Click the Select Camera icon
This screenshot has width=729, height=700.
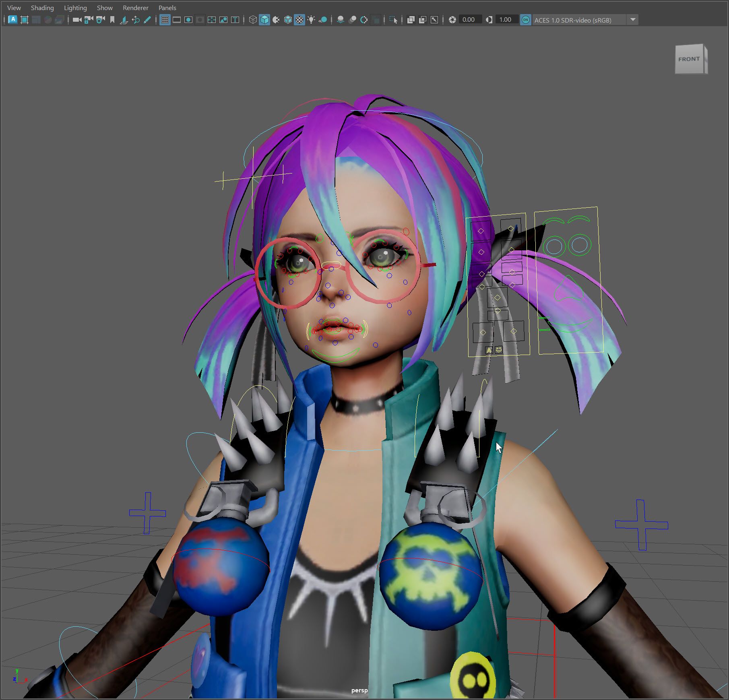point(77,20)
